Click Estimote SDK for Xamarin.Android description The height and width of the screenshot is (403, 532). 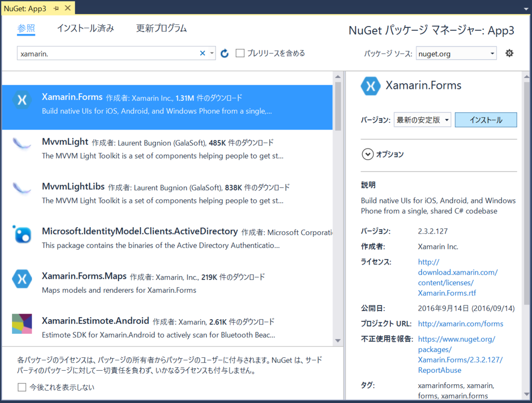point(158,335)
